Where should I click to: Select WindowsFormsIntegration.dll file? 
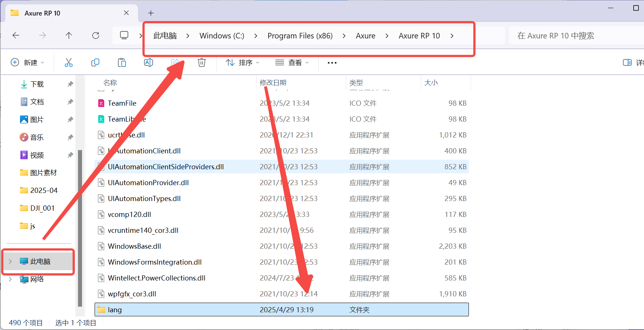(282, 262)
